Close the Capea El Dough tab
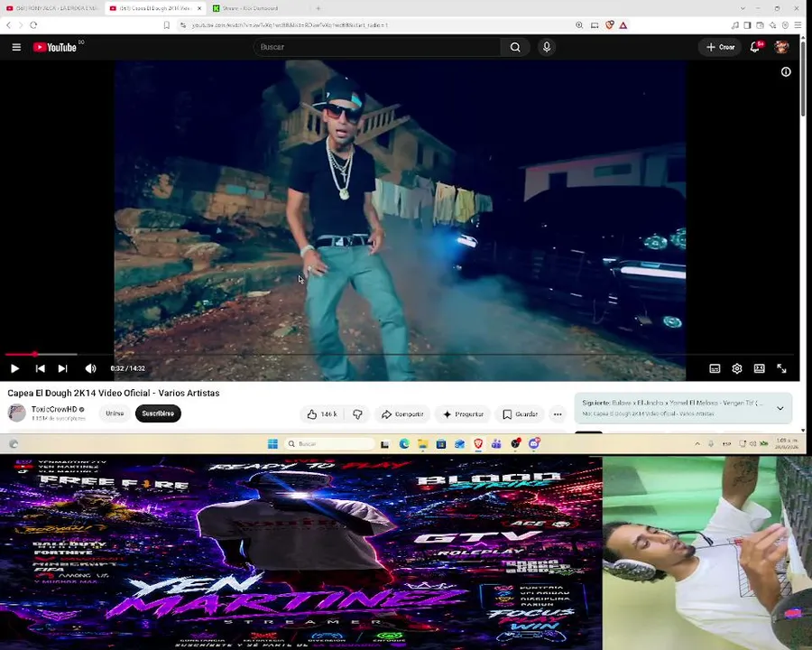This screenshot has height=650, width=812. [x=199, y=8]
